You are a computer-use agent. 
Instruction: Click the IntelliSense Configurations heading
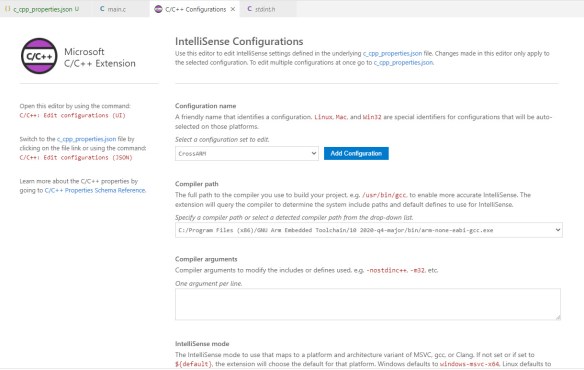(239, 41)
